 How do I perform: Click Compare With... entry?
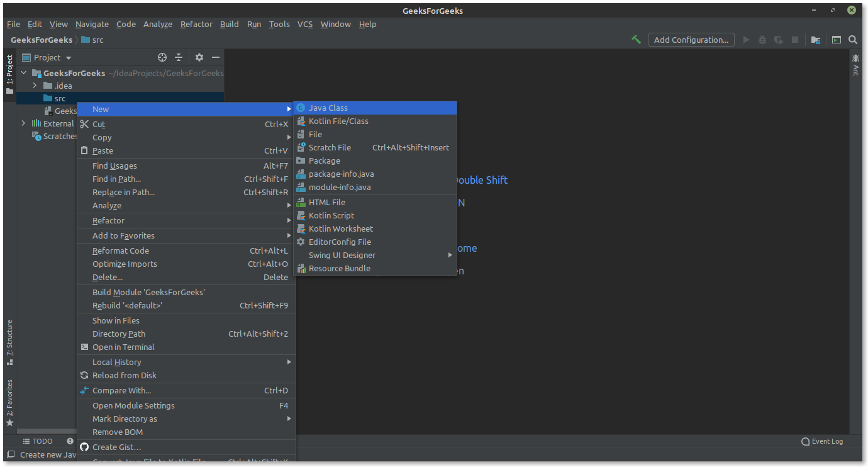[186, 390]
